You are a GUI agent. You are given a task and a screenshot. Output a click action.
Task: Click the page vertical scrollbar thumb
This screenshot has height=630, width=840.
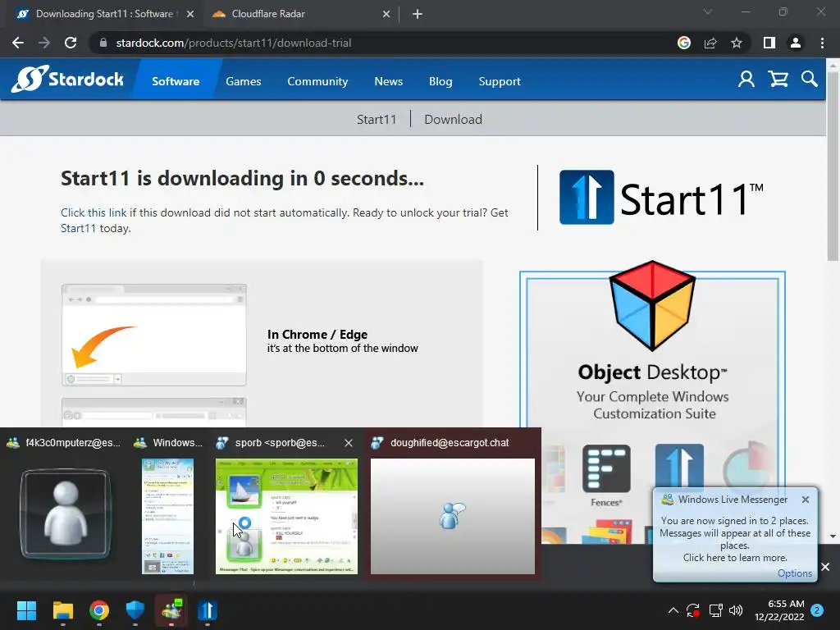point(833,164)
